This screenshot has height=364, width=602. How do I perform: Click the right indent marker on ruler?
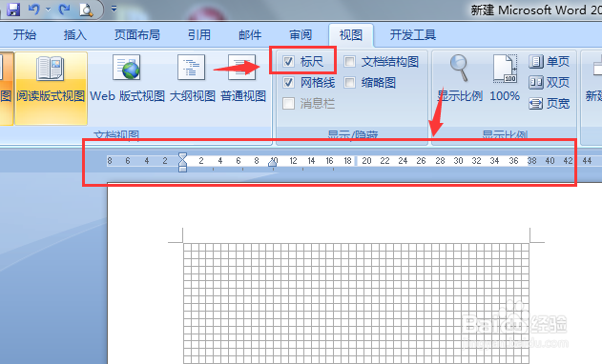pos(273,162)
